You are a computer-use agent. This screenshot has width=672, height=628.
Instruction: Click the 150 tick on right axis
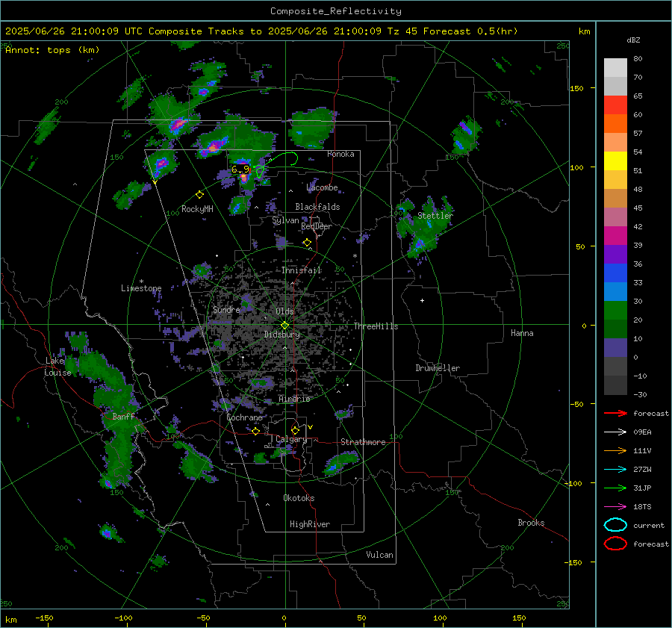tap(577, 88)
